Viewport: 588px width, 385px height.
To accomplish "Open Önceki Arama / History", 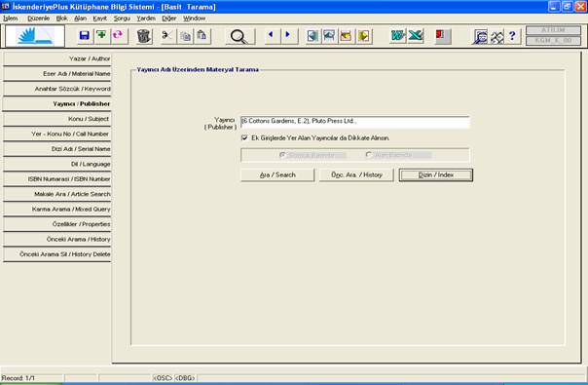I will pyautogui.click(x=57, y=239).
